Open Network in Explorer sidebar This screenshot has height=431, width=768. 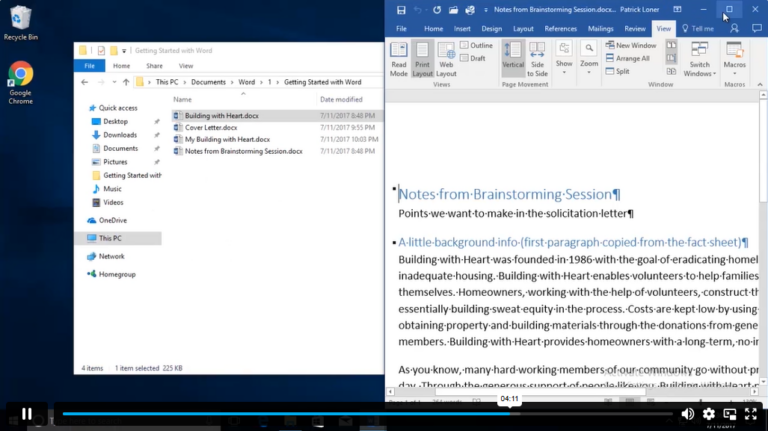click(112, 256)
